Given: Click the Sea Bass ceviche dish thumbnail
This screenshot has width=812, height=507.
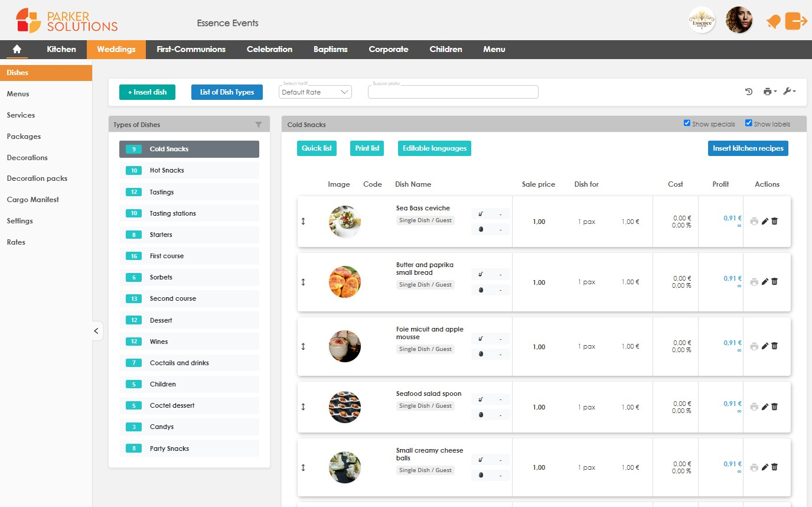Looking at the screenshot, I should pyautogui.click(x=344, y=221).
